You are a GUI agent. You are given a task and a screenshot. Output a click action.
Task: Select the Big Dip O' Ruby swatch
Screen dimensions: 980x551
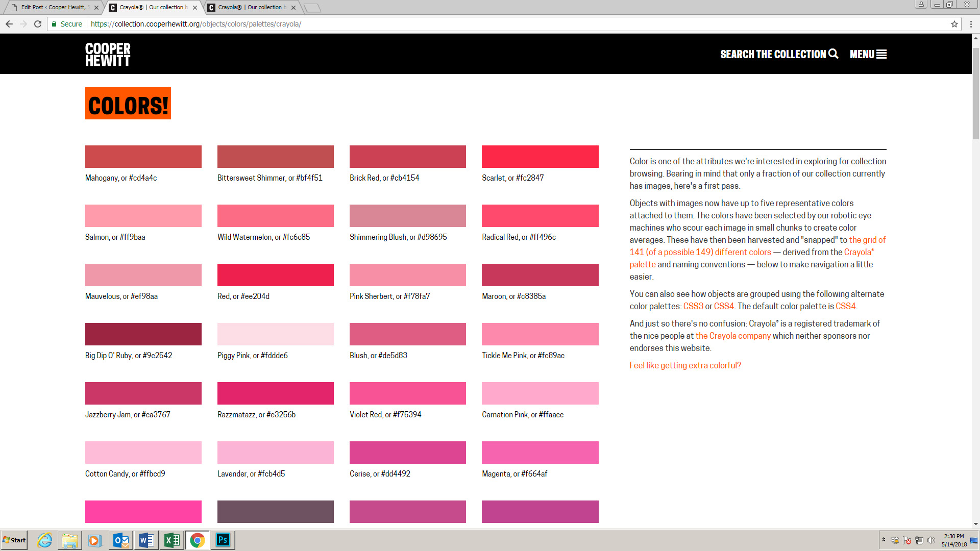143,334
